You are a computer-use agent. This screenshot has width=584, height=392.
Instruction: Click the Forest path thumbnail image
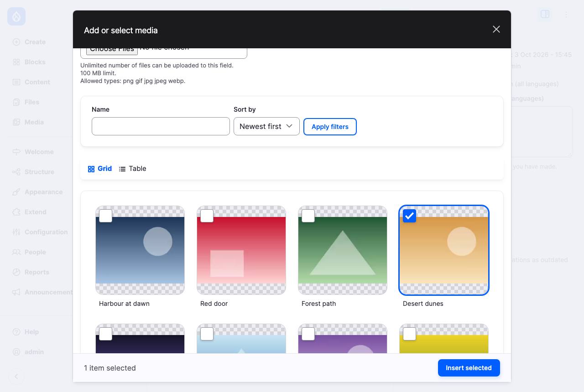pos(343,250)
